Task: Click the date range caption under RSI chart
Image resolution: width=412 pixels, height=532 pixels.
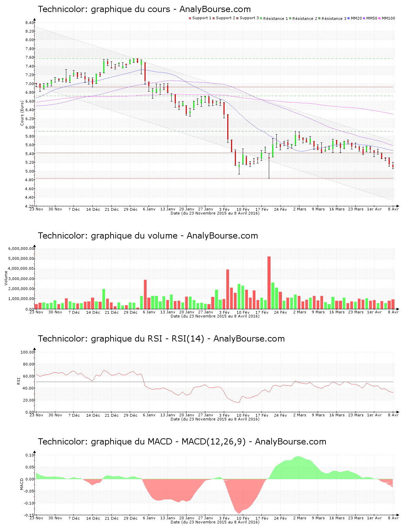Action: (215, 419)
